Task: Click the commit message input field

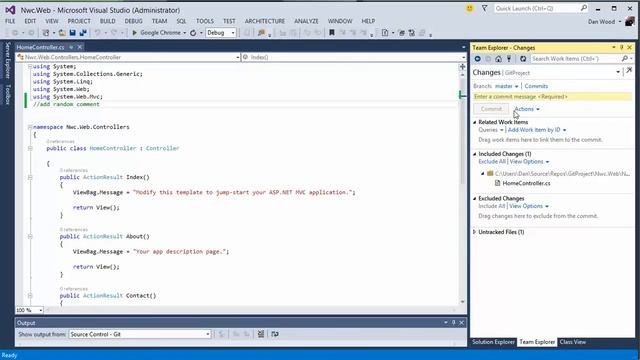Action: [553, 97]
